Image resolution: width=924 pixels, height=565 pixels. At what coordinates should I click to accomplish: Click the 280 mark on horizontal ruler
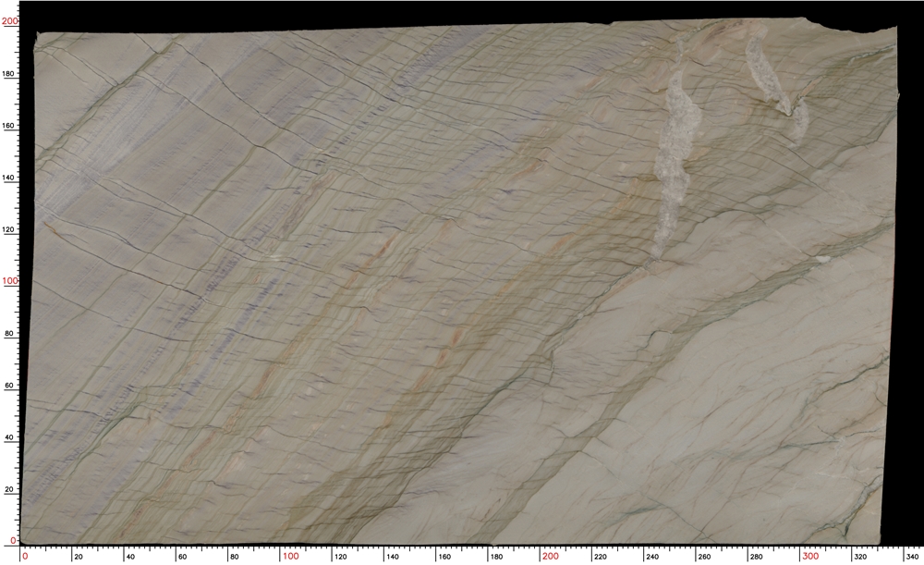[x=756, y=557]
